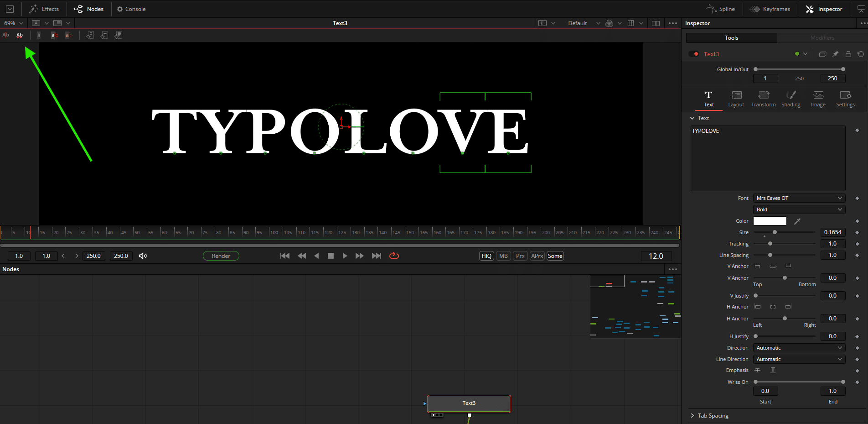This screenshot has height=424, width=868.
Task: Change the font weight from Bold
Action: pos(799,209)
